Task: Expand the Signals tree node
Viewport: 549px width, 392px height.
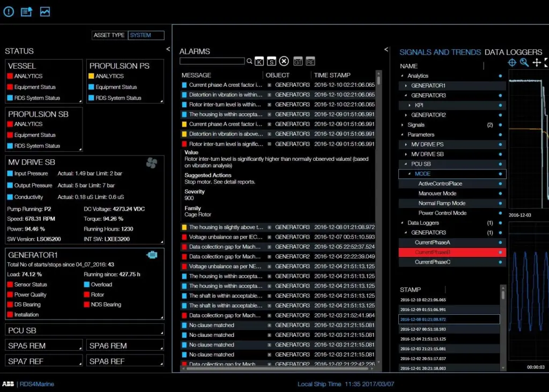Action: tap(402, 125)
